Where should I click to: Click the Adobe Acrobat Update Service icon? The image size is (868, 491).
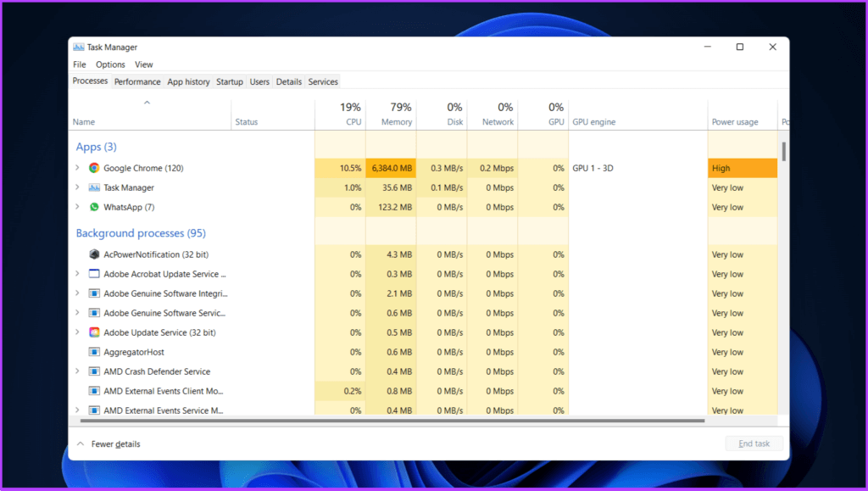[x=94, y=274]
